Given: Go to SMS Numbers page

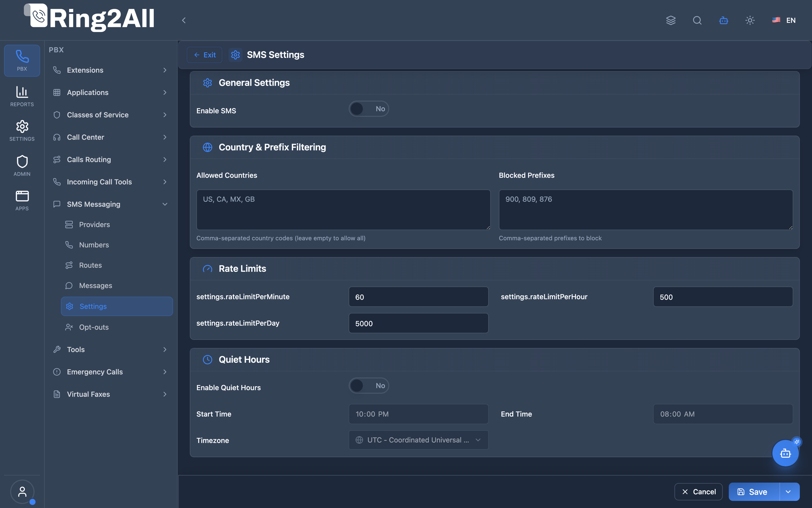Looking at the screenshot, I should pyautogui.click(x=117, y=245).
